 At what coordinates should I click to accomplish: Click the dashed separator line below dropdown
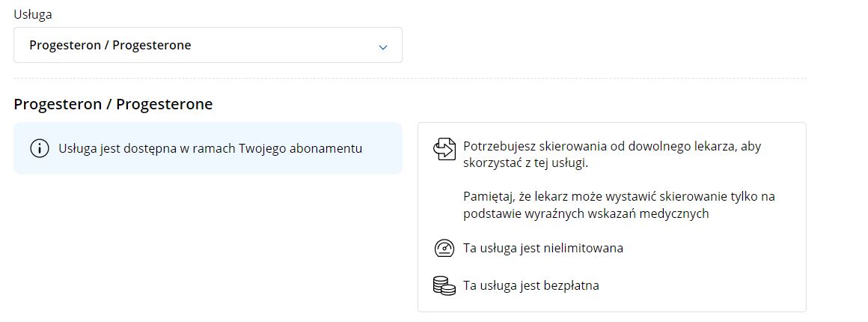(x=409, y=78)
